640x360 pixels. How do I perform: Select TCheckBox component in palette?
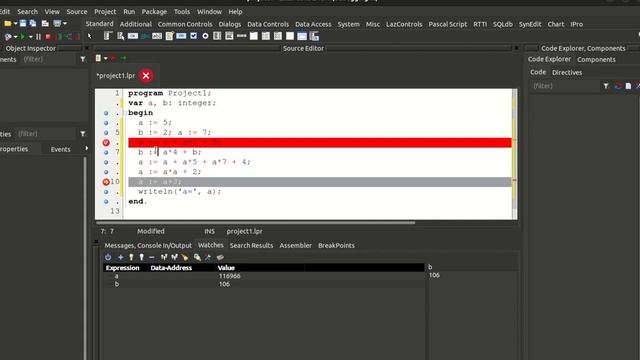click(x=193, y=36)
